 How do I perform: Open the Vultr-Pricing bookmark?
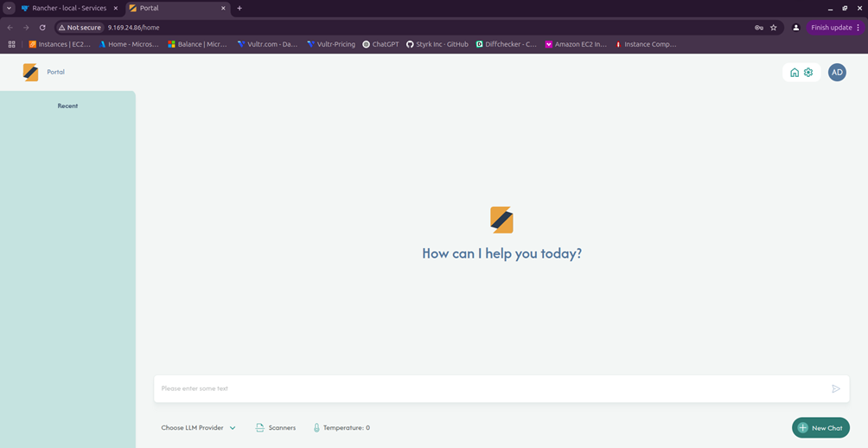pyautogui.click(x=331, y=44)
